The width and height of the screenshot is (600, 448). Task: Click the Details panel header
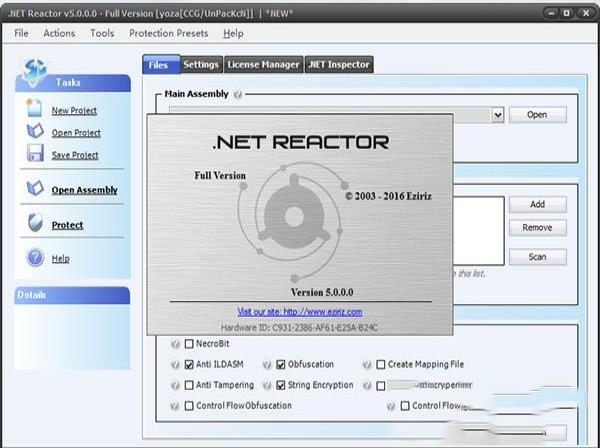(72, 295)
